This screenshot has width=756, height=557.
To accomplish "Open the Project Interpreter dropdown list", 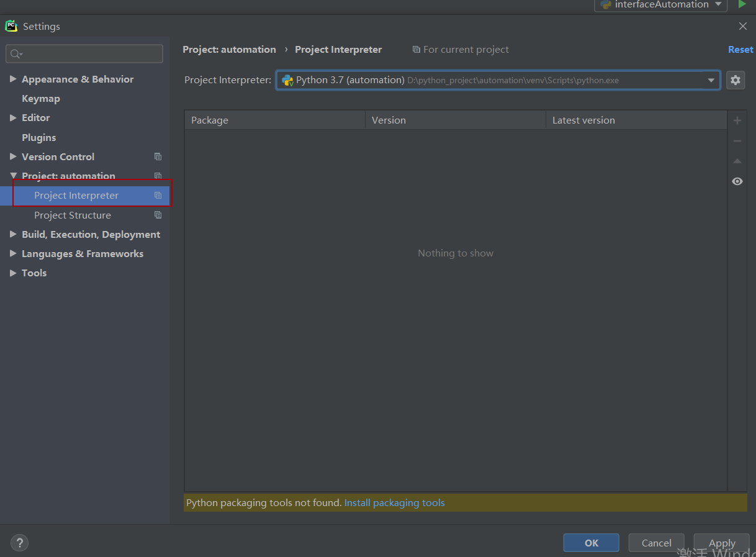I will (711, 80).
